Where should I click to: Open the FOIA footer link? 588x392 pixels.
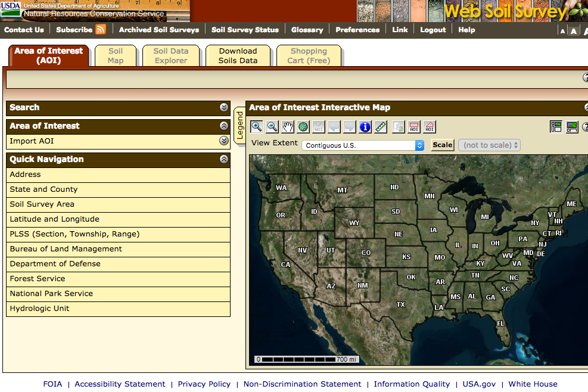[52, 384]
